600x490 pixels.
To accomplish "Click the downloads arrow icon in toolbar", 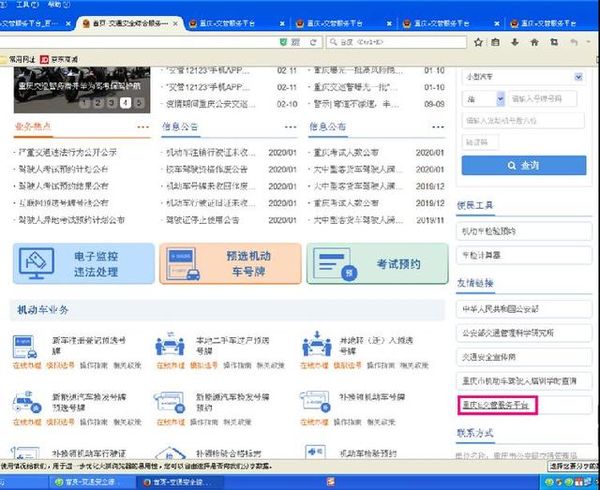I will tap(513, 42).
